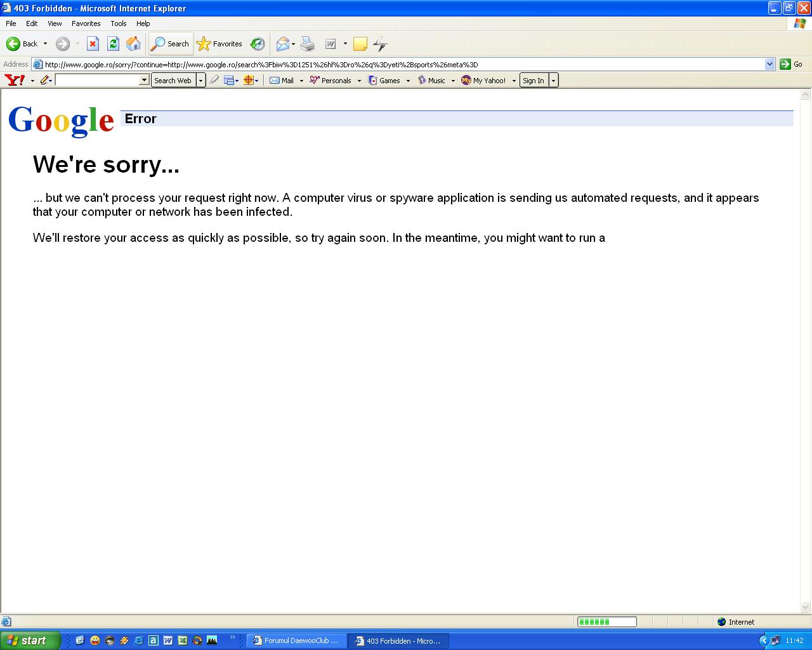The height and width of the screenshot is (650, 812).
Task: Open Yahoo Games toolbar button
Action: pyautogui.click(x=384, y=80)
